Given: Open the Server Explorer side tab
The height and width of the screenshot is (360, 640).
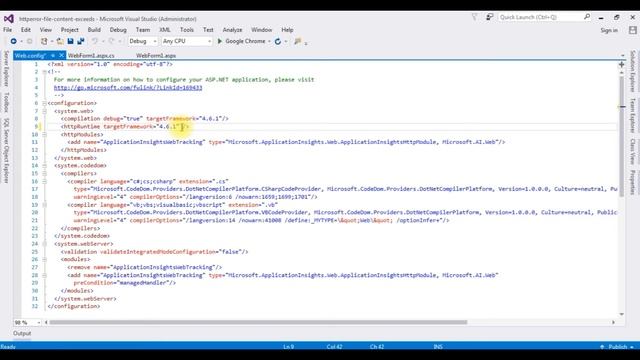Looking at the screenshot, I should [x=6, y=69].
